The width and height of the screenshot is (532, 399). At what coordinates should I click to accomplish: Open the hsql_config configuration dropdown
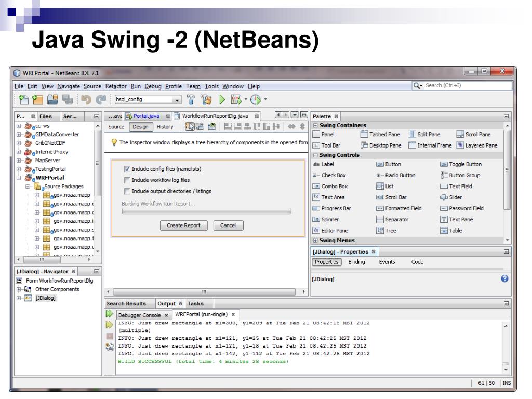click(x=177, y=100)
